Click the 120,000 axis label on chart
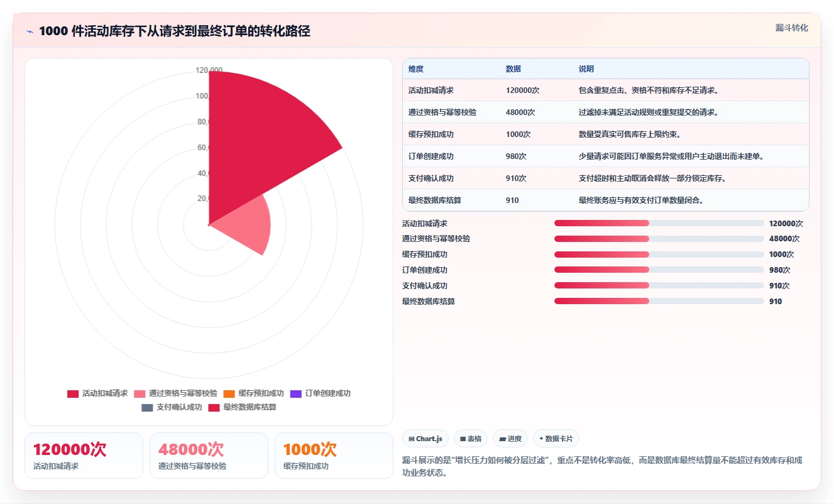This screenshot has height=504, width=834. (x=209, y=70)
